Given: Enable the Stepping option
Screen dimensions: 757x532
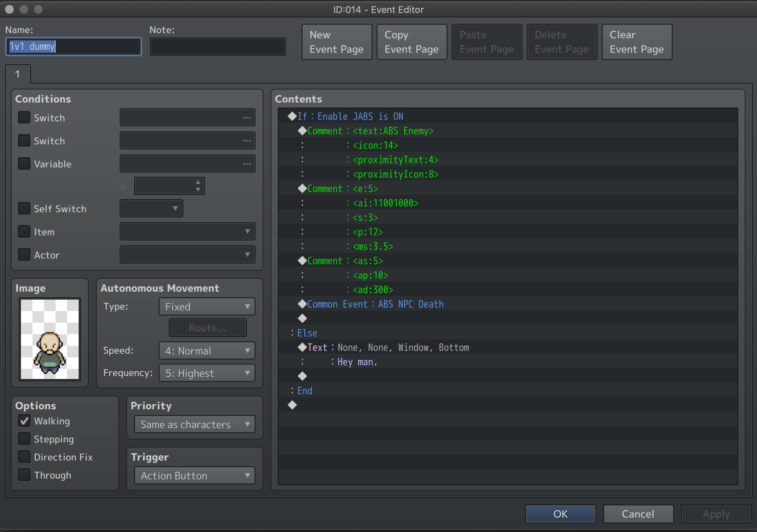Looking at the screenshot, I should 24,439.
